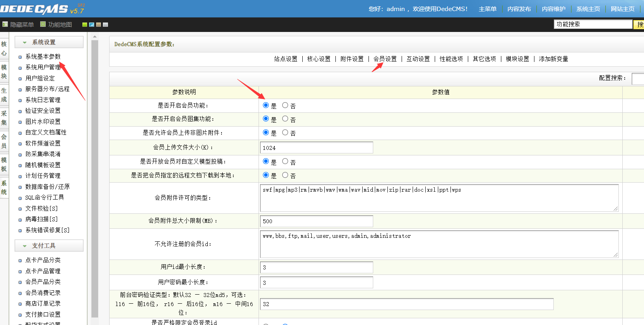
Task: Switch to the 互动设置 config tab
Action: [418, 59]
